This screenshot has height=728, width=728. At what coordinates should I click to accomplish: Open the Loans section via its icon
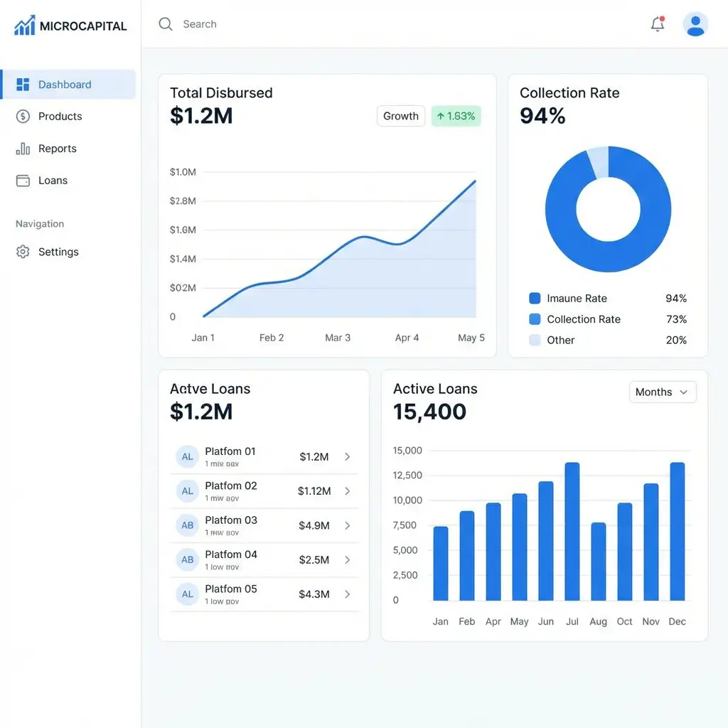22,181
